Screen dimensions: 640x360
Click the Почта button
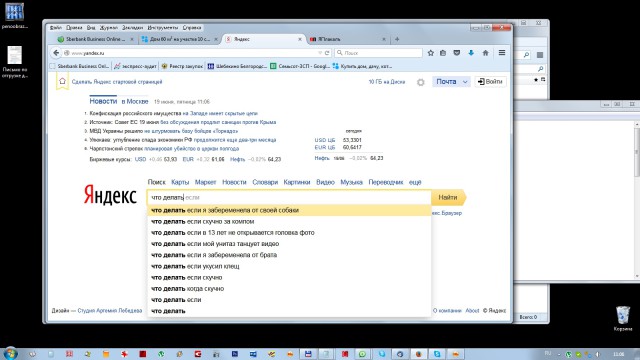[446, 82]
